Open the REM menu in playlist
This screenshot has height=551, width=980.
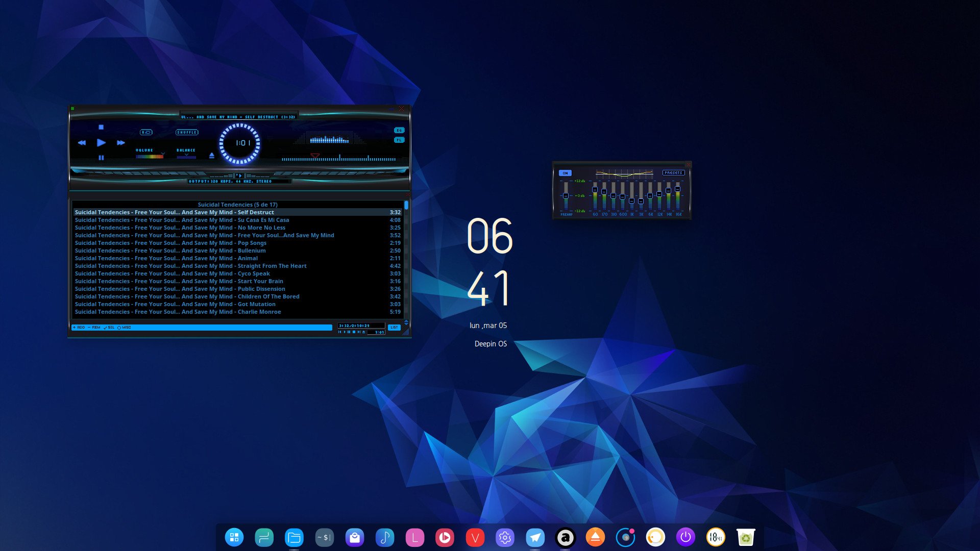pyautogui.click(x=94, y=328)
